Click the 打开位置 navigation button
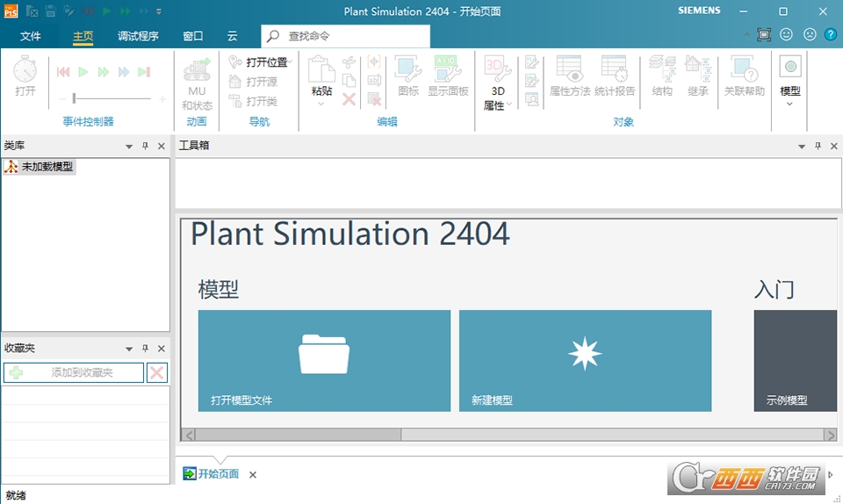The width and height of the screenshot is (843, 504). click(260, 62)
